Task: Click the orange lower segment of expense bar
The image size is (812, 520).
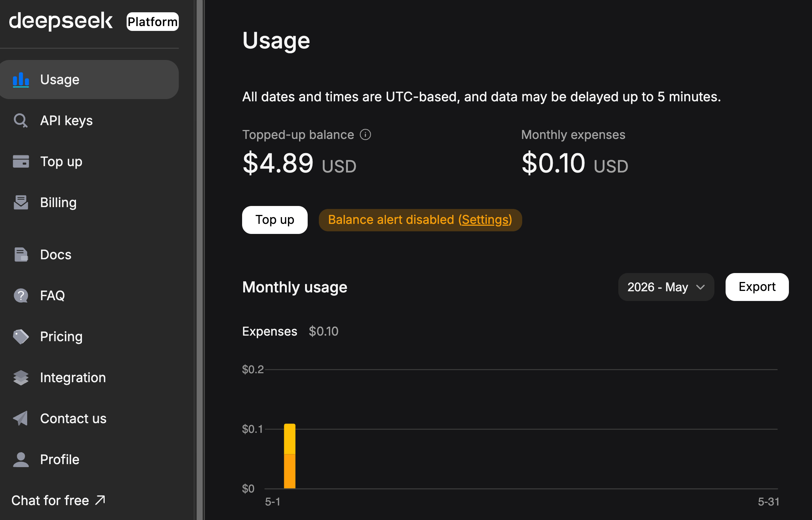Action: click(290, 471)
